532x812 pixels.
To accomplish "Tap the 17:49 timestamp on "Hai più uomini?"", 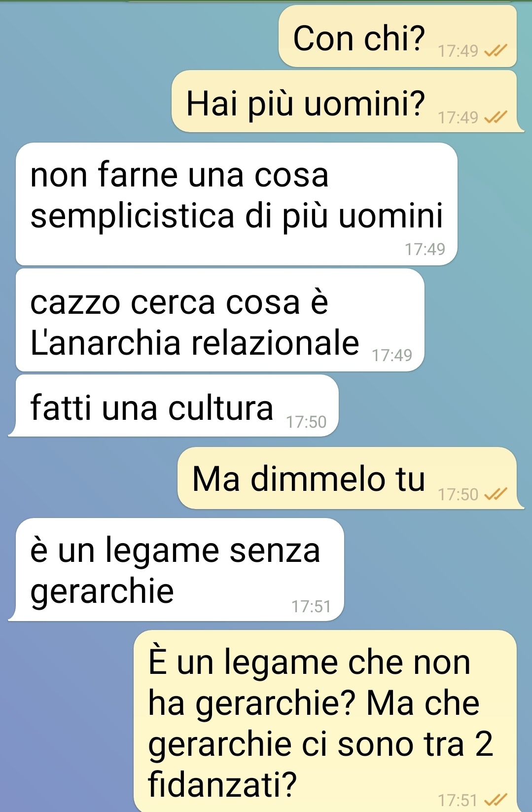I will (x=458, y=117).
